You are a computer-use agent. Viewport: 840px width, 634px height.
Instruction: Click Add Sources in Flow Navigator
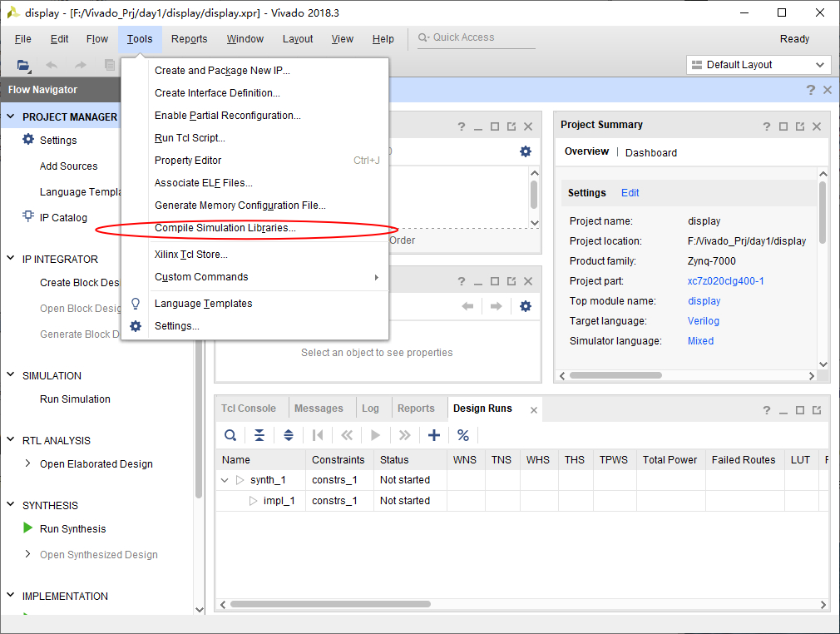tap(68, 166)
